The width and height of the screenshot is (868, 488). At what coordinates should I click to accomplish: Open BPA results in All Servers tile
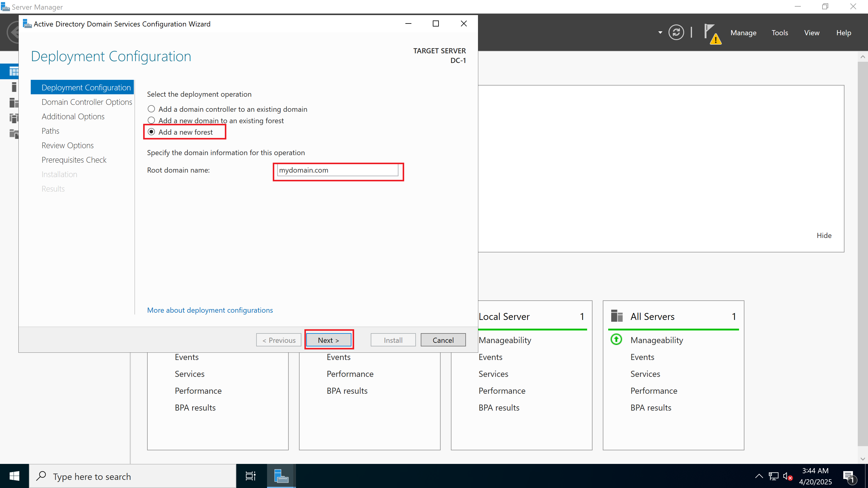[651, 408]
